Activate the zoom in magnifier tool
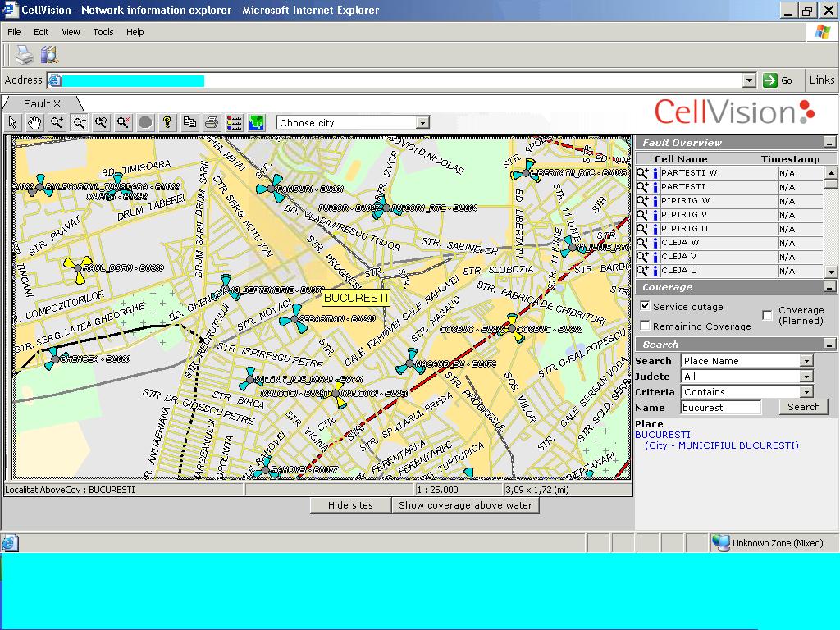The width and height of the screenshot is (840, 630). pyautogui.click(x=57, y=123)
